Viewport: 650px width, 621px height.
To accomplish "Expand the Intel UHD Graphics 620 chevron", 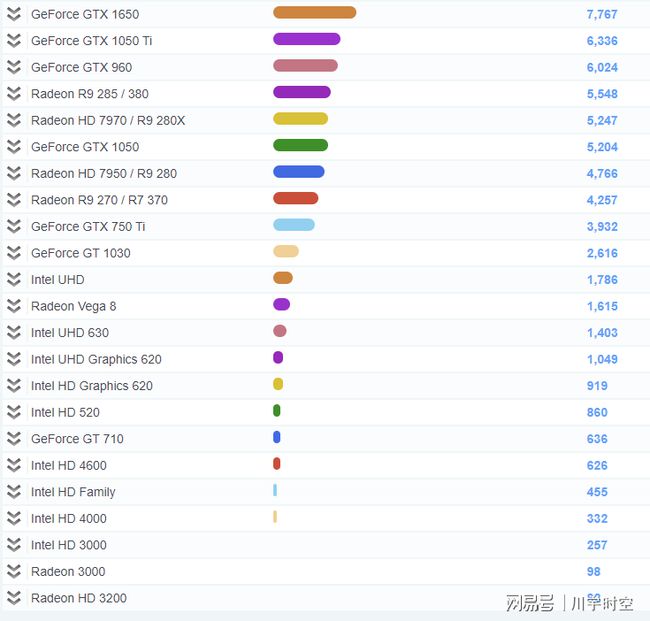I will [x=14, y=359].
